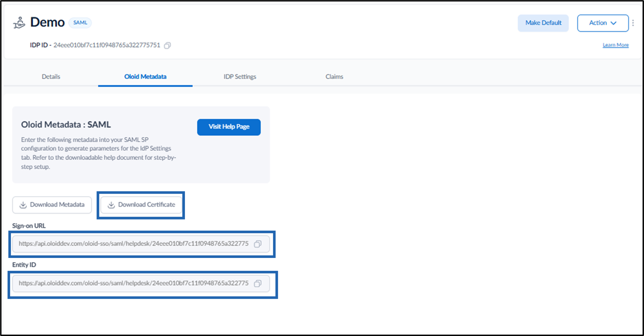Click inside the Entity ID field
This screenshot has width=644, height=336.
click(x=141, y=283)
